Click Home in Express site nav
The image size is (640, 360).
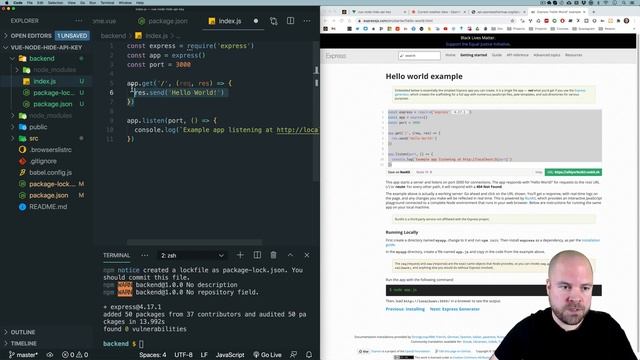click(x=450, y=55)
